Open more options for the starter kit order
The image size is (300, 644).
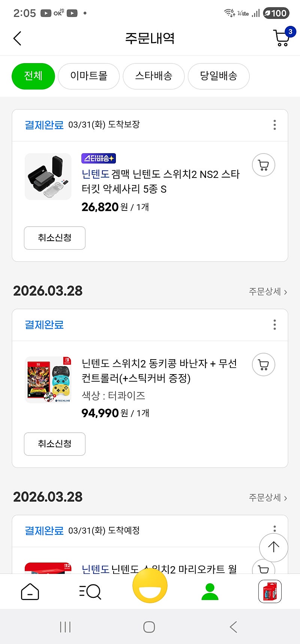(x=275, y=125)
